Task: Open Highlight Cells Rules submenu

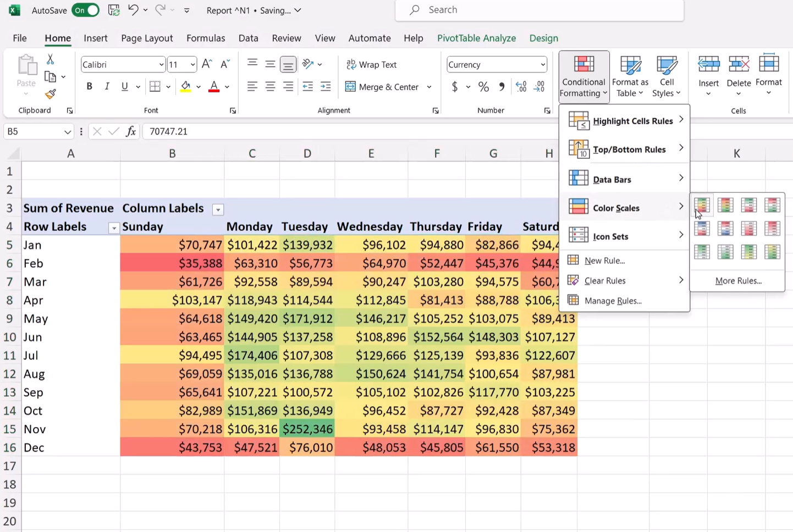Action: click(x=624, y=120)
